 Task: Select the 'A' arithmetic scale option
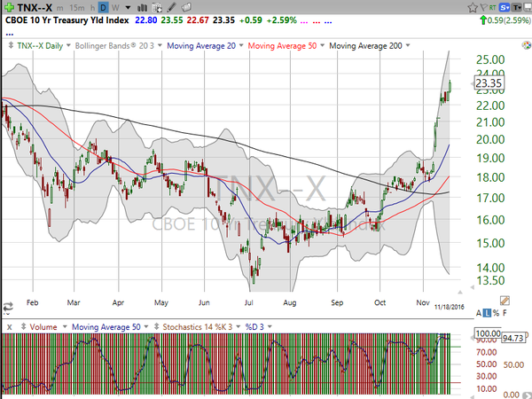click(x=479, y=313)
